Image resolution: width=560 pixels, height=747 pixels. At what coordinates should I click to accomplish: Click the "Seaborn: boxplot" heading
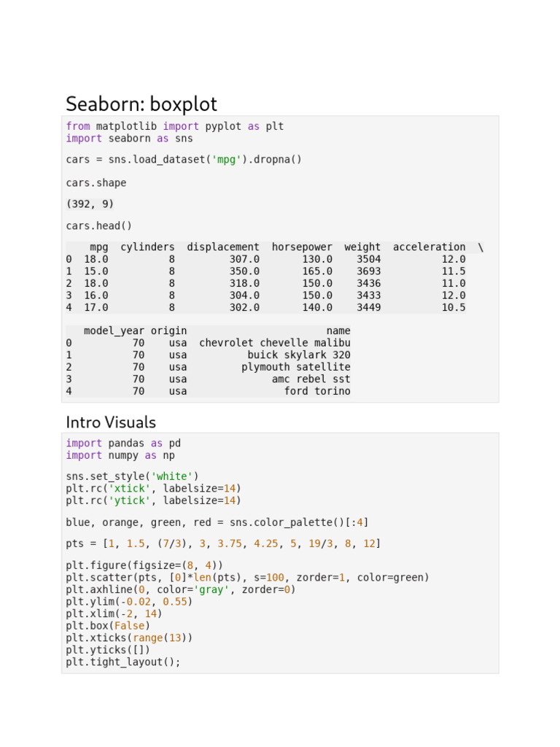click(x=141, y=104)
